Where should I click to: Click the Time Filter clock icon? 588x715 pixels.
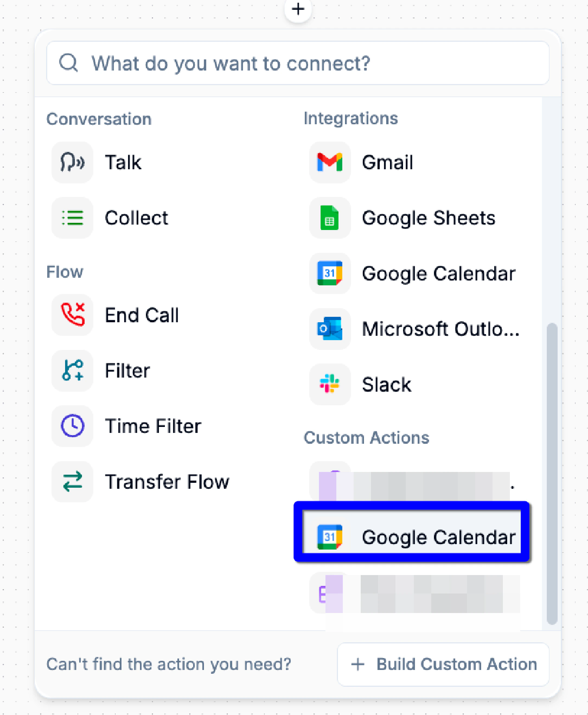tap(72, 426)
